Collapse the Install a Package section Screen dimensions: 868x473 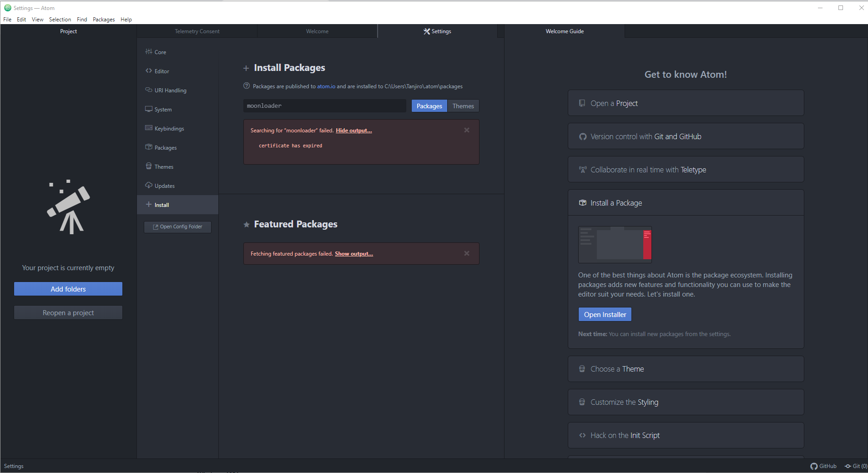point(686,203)
